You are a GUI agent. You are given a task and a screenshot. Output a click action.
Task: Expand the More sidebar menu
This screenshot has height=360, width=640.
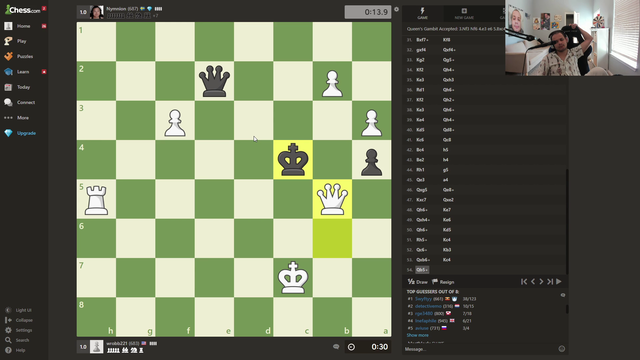pos(22,118)
